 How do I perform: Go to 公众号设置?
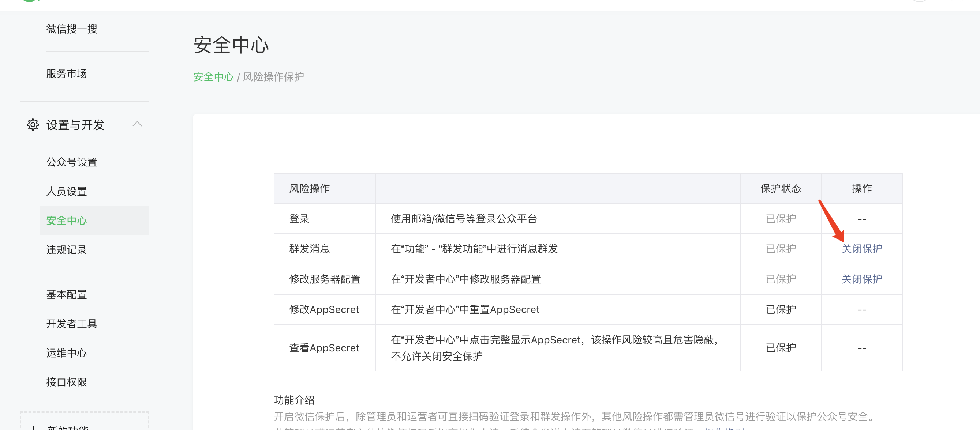[71, 162]
